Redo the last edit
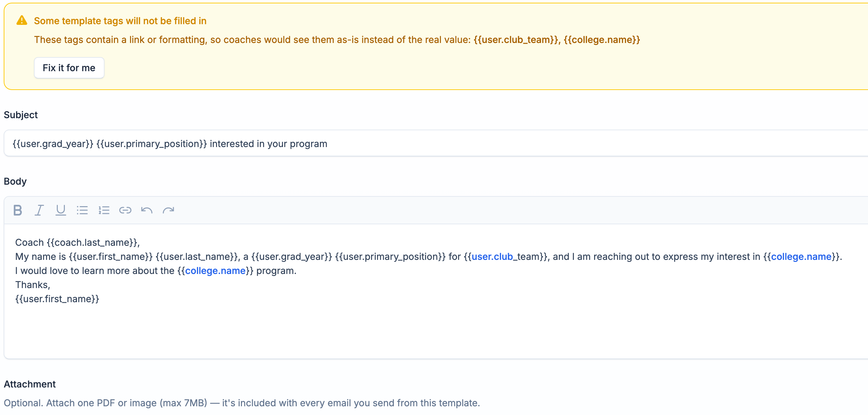 (168, 211)
